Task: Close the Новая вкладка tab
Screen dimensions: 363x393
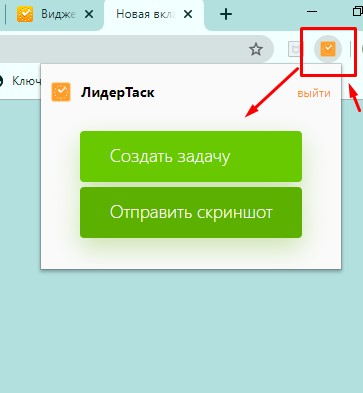Action: click(188, 14)
